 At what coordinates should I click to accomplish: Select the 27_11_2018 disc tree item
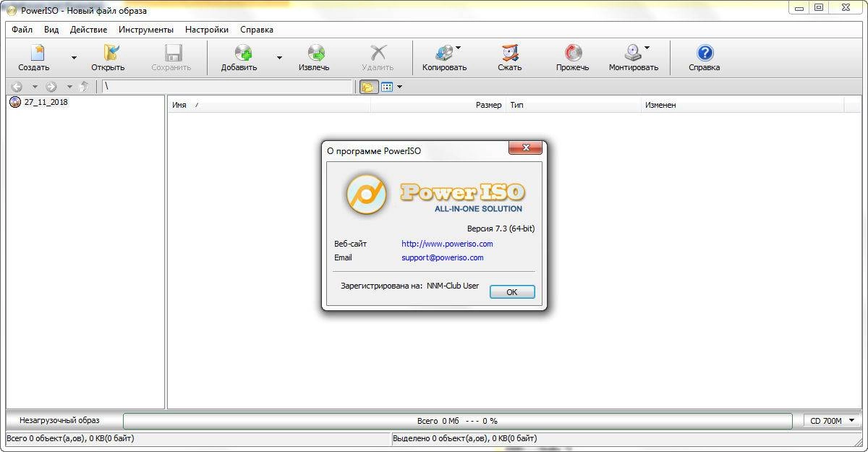coord(39,102)
